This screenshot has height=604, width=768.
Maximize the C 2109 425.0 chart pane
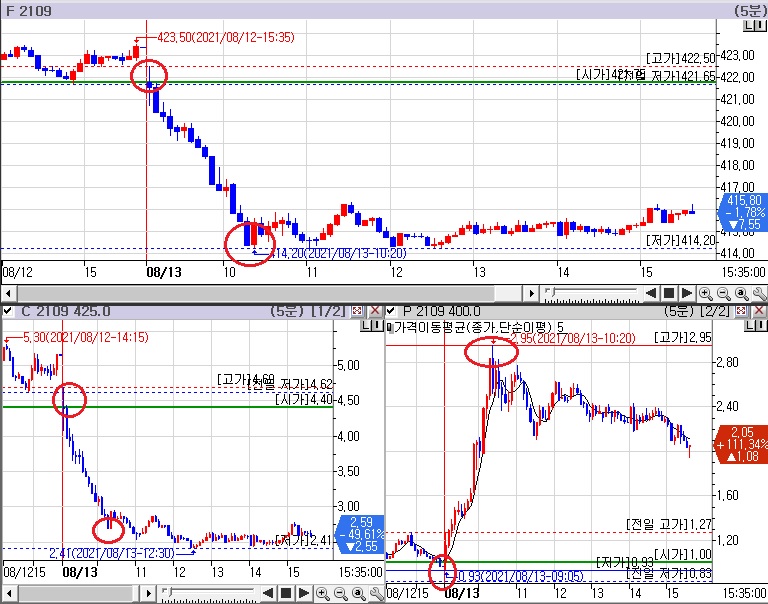click(x=358, y=311)
